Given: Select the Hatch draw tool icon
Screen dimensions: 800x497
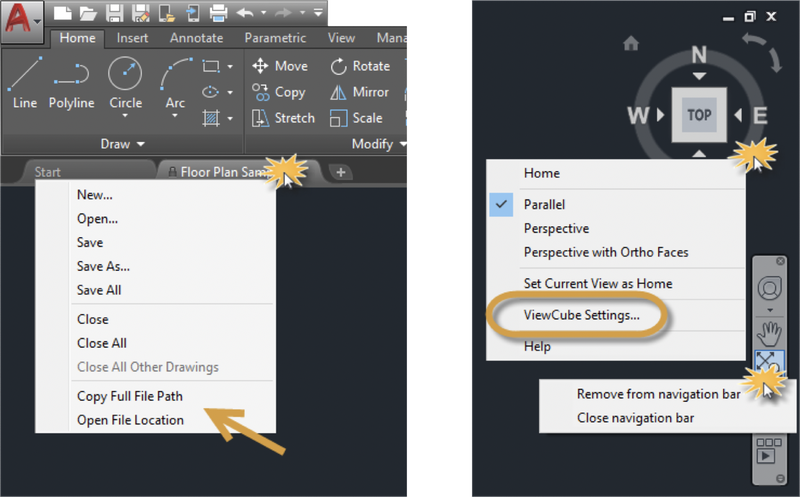Looking at the screenshot, I should (211, 118).
